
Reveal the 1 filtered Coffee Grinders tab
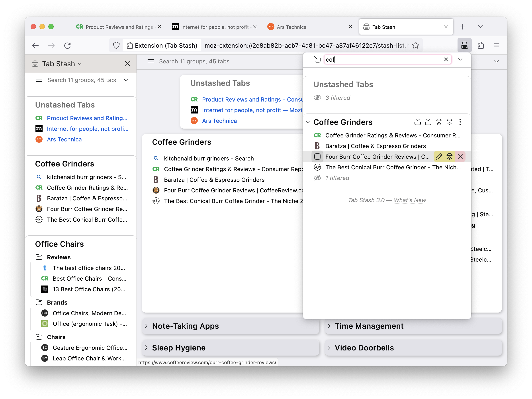[x=337, y=178]
